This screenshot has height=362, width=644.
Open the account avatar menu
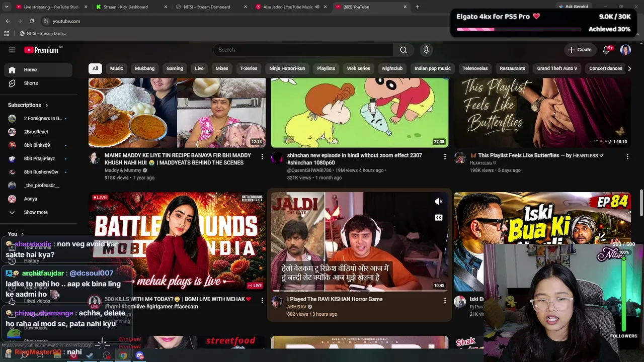pos(625,50)
